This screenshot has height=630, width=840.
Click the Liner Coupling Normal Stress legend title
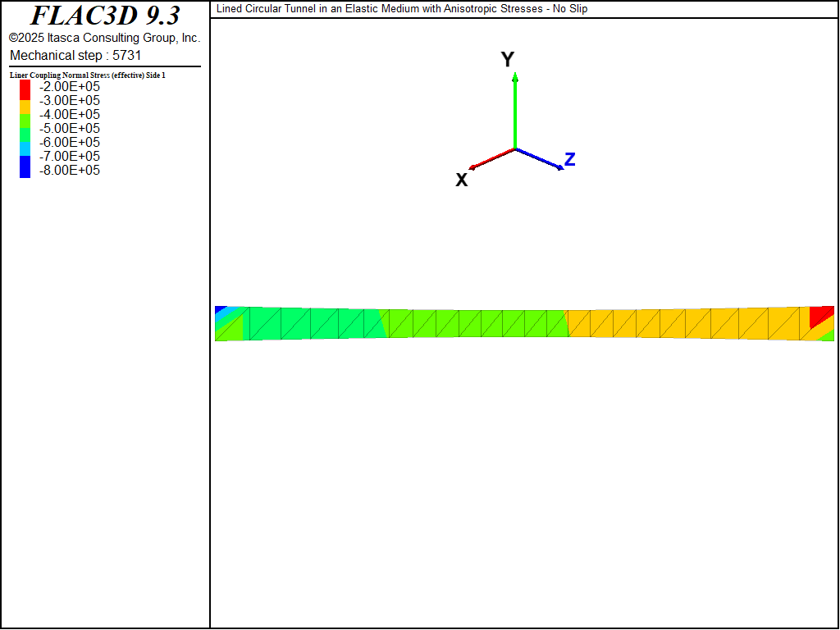[88, 75]
